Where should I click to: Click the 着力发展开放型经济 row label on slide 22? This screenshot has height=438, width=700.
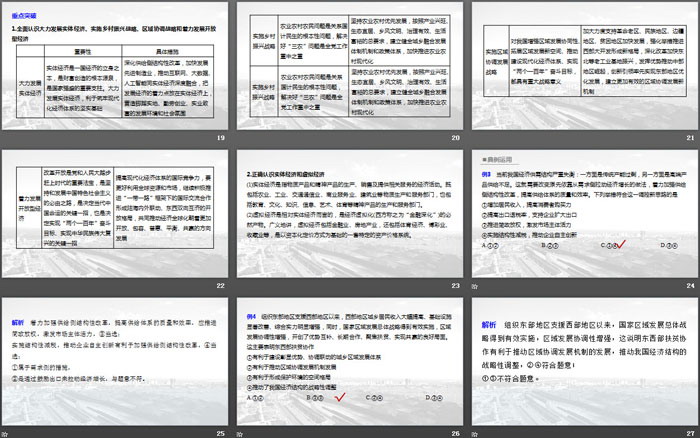coord(29,209)
